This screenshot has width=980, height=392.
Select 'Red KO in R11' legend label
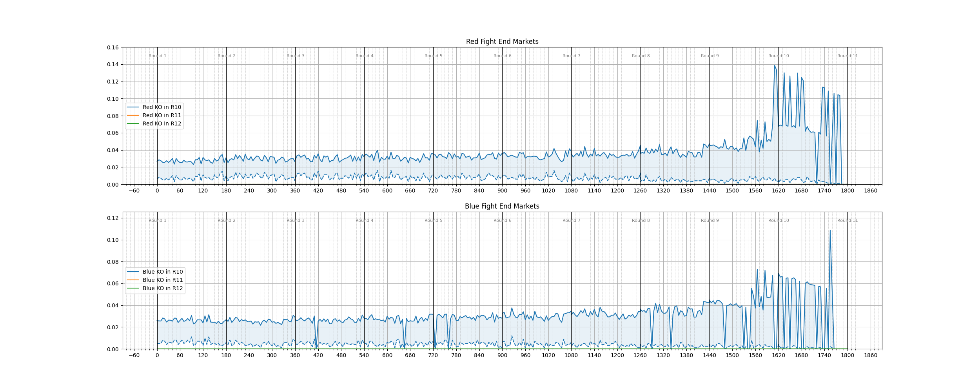pyautogui.click(x=162, y=115)
